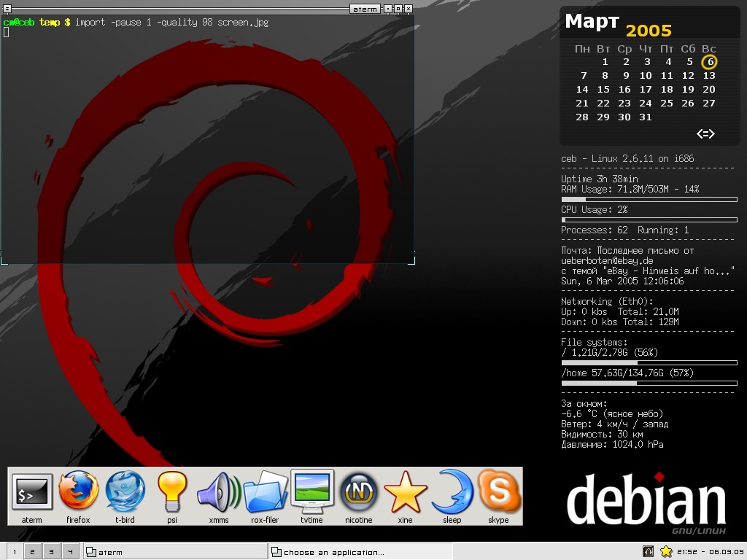Screen dimensions: 747x560
Task: Click the yellow year "2005" in the calendar
Action: coord(649,31)
